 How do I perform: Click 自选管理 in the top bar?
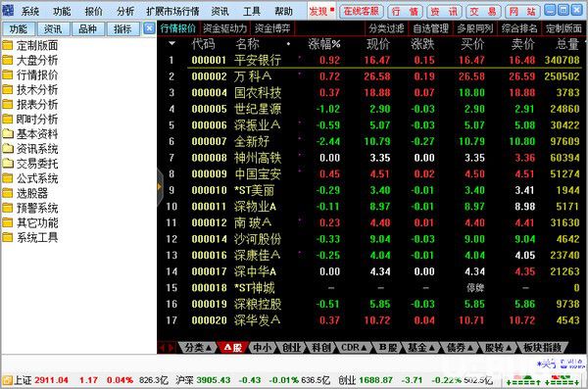tap(430, 28)
